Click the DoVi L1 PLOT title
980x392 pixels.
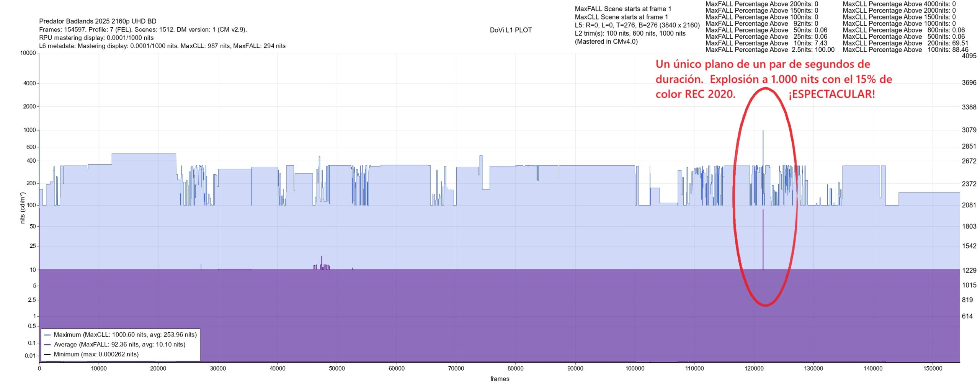click(x=511, y=30)
